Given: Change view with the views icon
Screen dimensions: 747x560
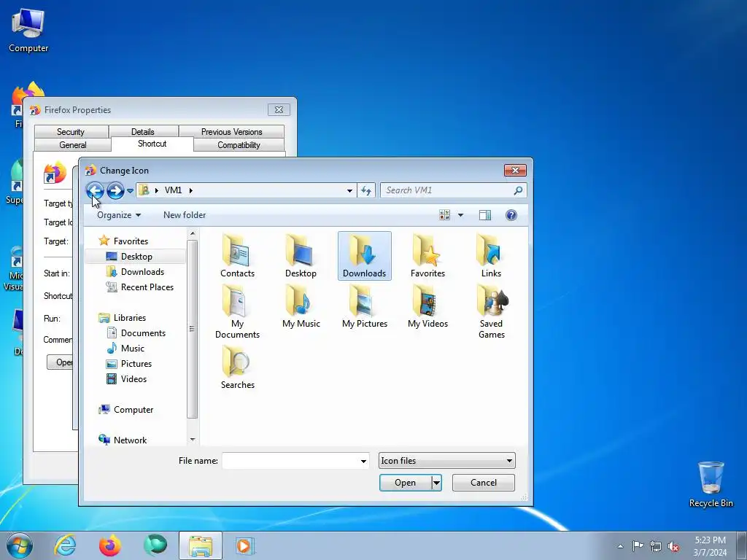Looking at the screenshot, I should pos(444,215).
